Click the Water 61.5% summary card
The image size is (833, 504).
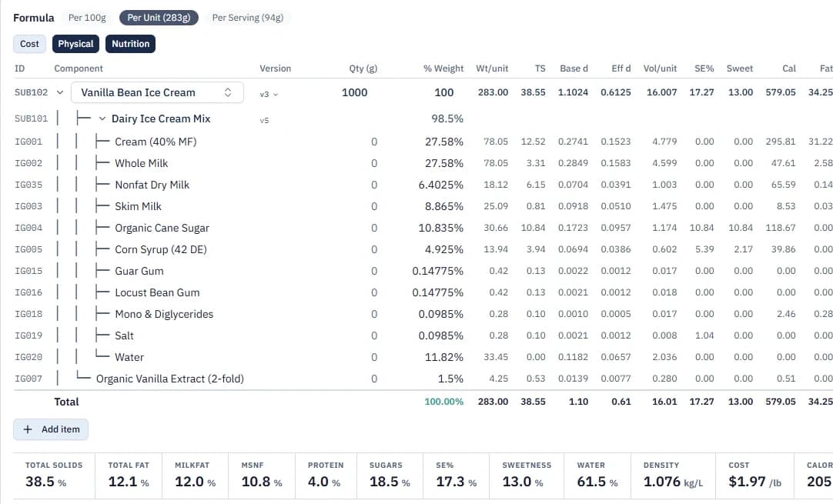597,476
